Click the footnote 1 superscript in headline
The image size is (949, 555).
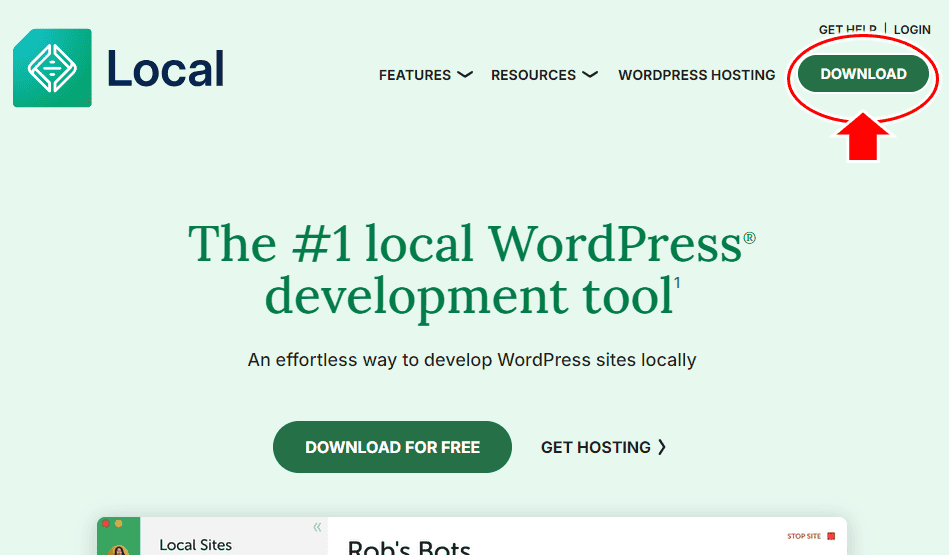(x=677, y=283)
